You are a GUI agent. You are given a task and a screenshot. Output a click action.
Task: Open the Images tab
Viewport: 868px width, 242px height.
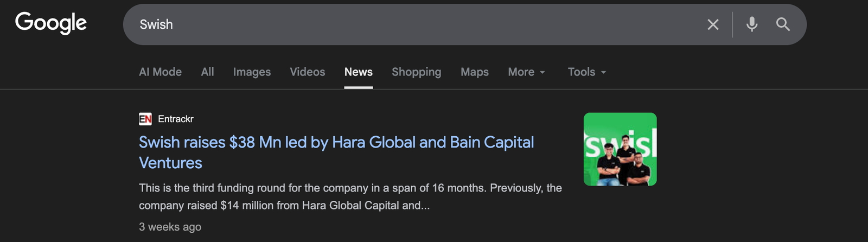click(252, 72)
